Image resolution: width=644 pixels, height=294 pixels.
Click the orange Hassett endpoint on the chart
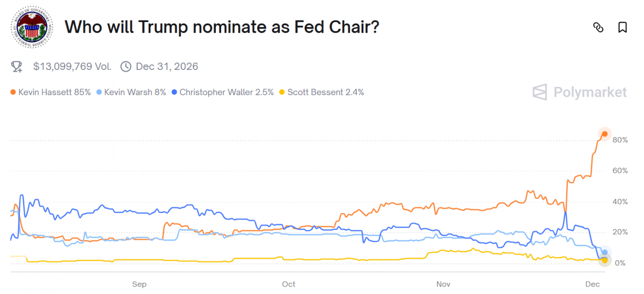[604, 134]
